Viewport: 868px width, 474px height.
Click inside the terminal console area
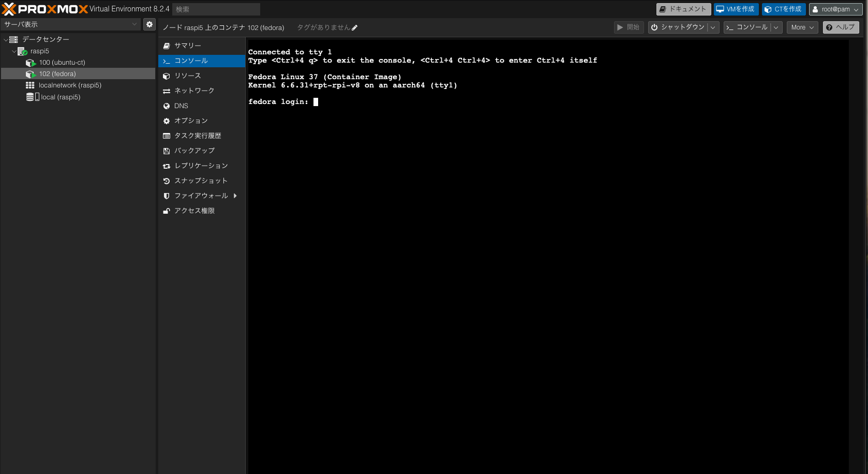[548, 257]
